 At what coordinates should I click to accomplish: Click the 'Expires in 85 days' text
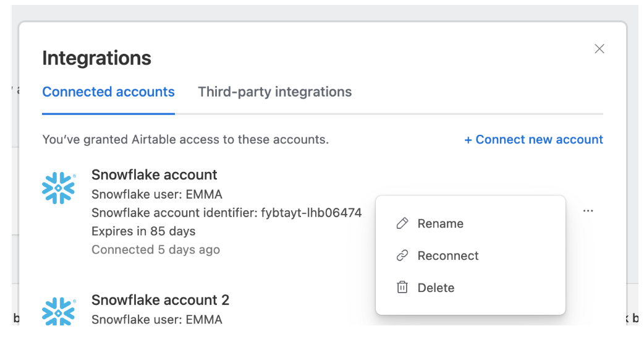tap(143, 231)
